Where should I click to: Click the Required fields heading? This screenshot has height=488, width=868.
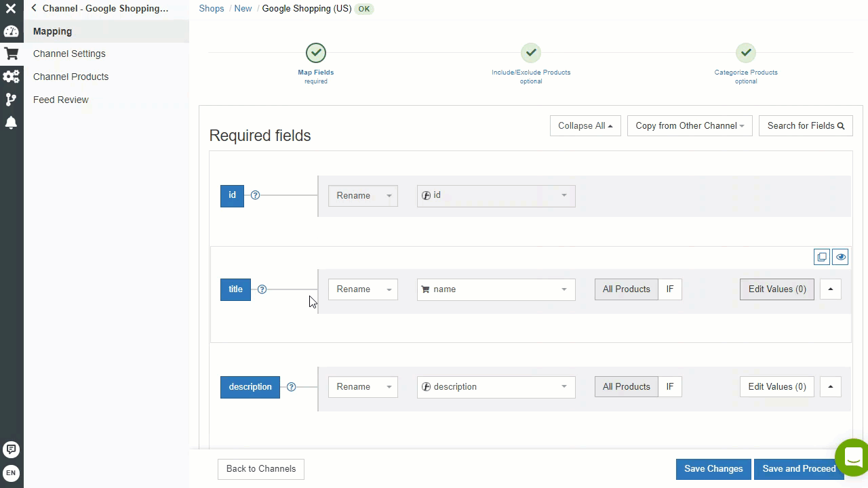tap(260, 136)
